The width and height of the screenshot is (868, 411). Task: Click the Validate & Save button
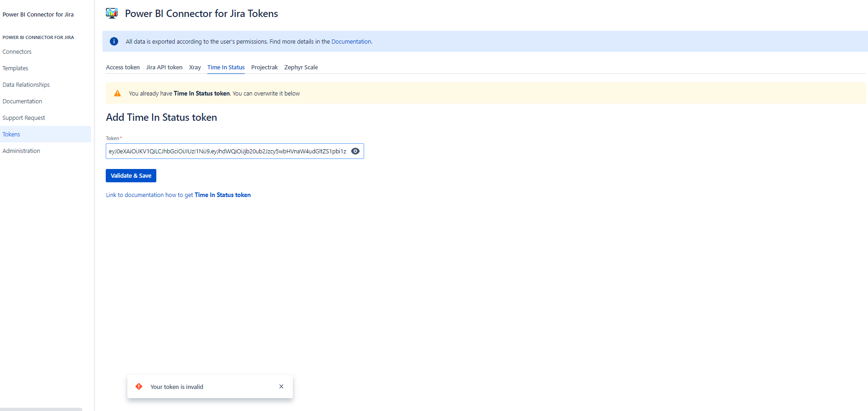coord(131,175)
